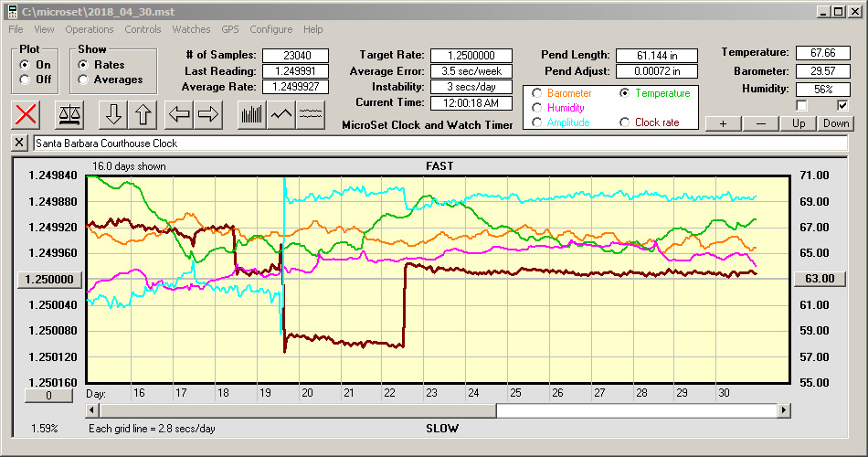Click the # of Samples field

[296, 56]
